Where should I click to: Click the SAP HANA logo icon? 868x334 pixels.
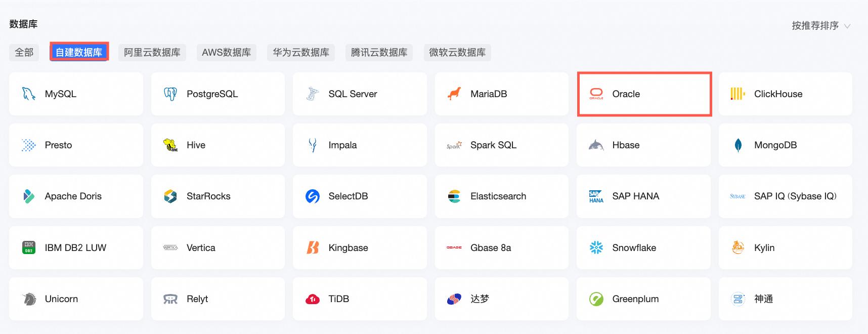pyautogui.click(x=596, y=196)
